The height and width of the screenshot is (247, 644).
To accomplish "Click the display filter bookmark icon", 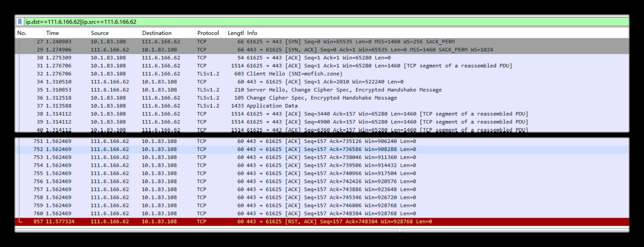I will point(20,22).
